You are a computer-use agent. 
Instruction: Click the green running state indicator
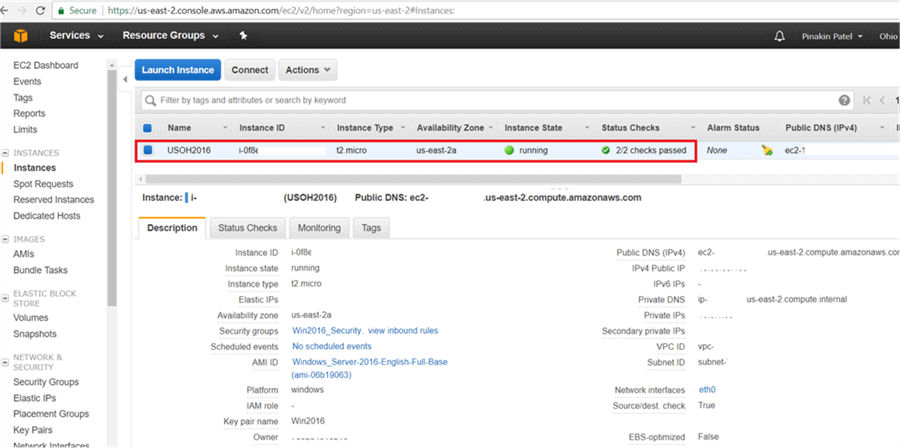509,150
